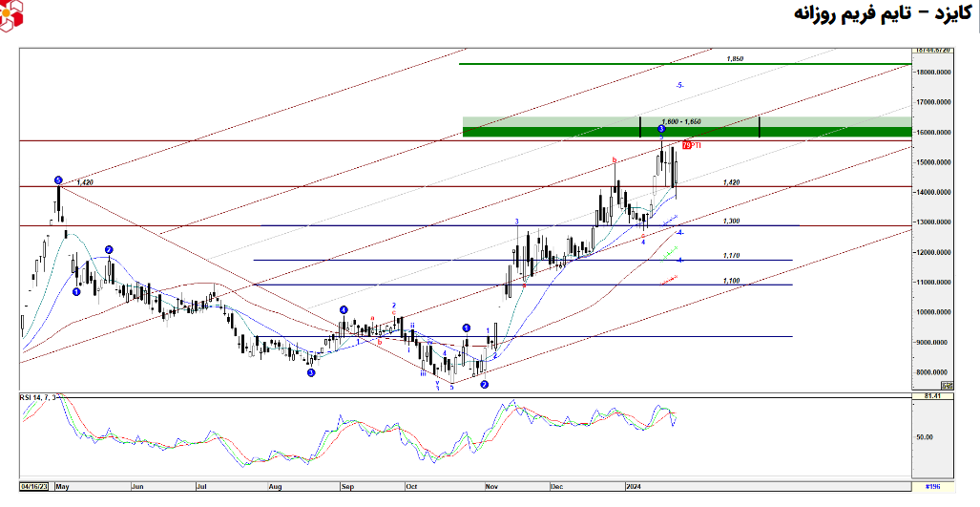Click the 2024 marker on the time axis
Image resolution: width=980 pixels, height=507 pixels.
[634, 485]
